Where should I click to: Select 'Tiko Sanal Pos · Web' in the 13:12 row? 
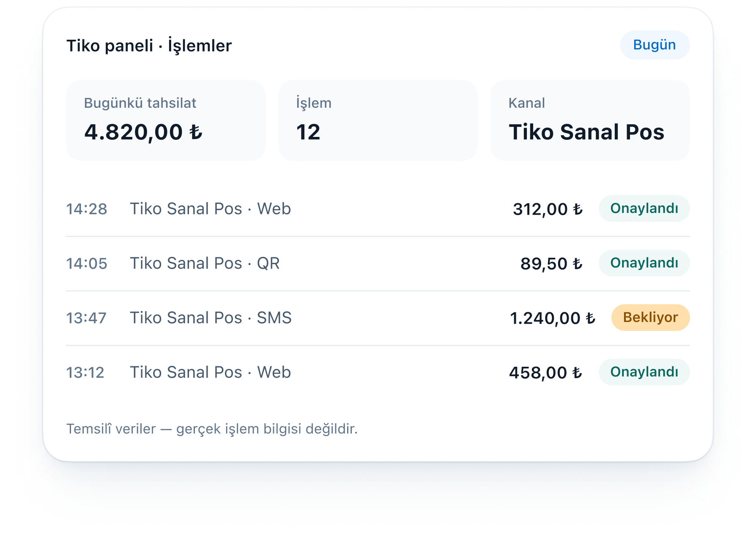point(210,372)
